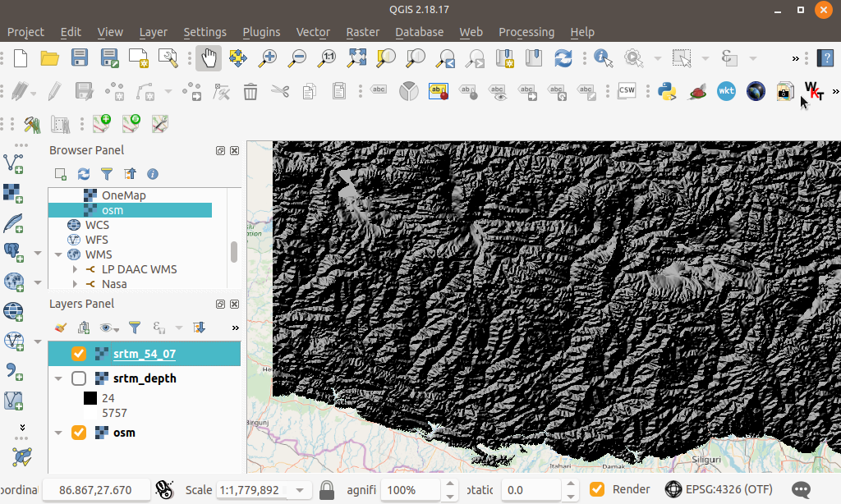This screenshot has width=841, height=504.
Task: Select the OneMap browser entry
Action: [x=123, y=195]
